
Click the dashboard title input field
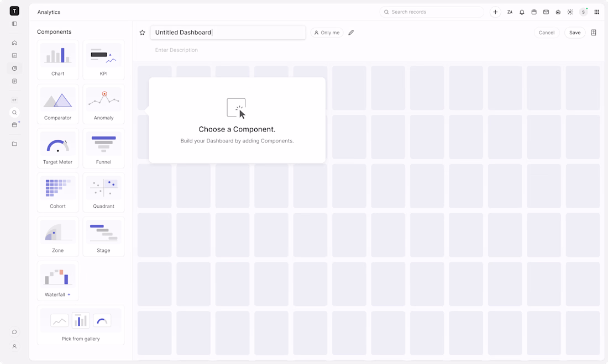(x=228, y=33)
